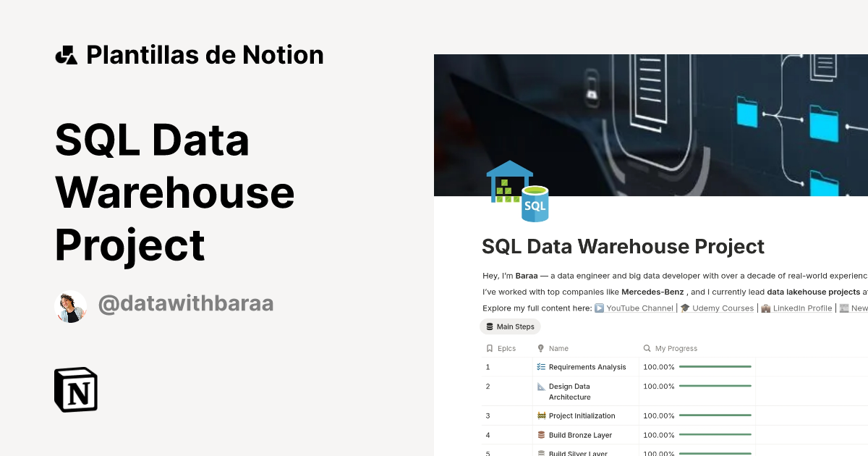Click the YouTube play icon before YouTube Channel
Image resolution: width=868 pixels, height=456 pixels.
point(600,308)
